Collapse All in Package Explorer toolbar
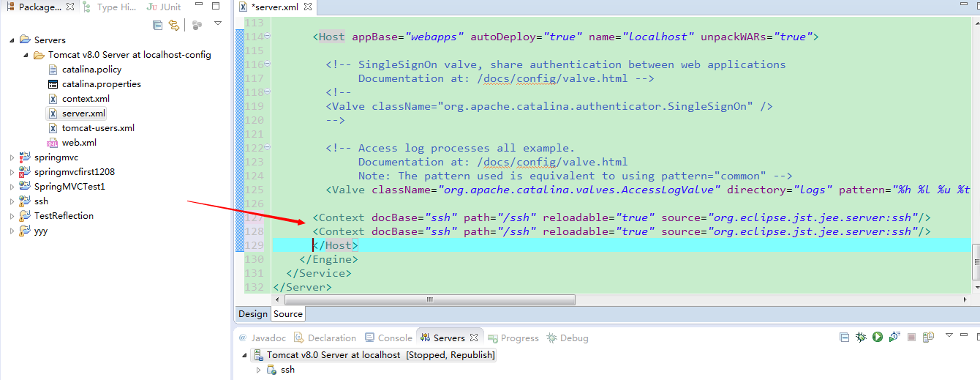The height and width of the screenshot is (380, 980). click(x=157, y=25)
